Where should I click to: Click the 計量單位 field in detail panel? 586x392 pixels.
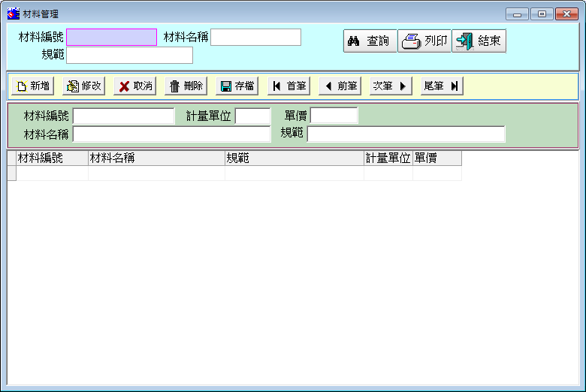(x=252, y=116)
